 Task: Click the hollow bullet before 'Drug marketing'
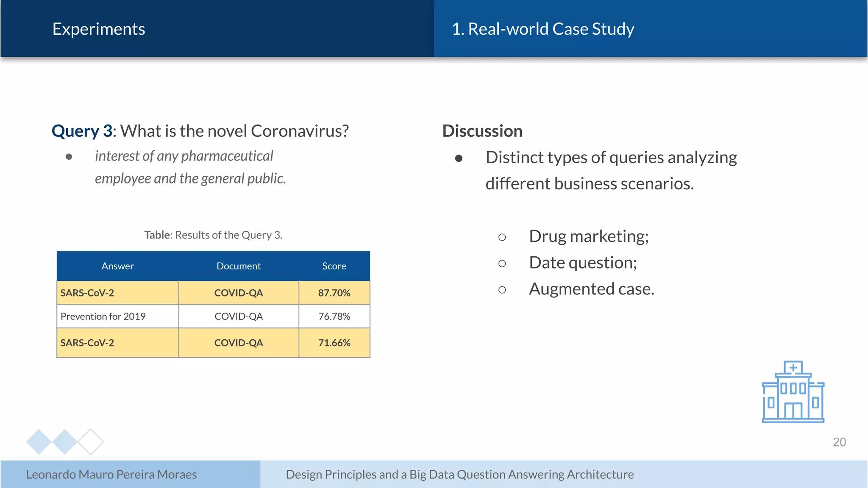pos(502,237)
